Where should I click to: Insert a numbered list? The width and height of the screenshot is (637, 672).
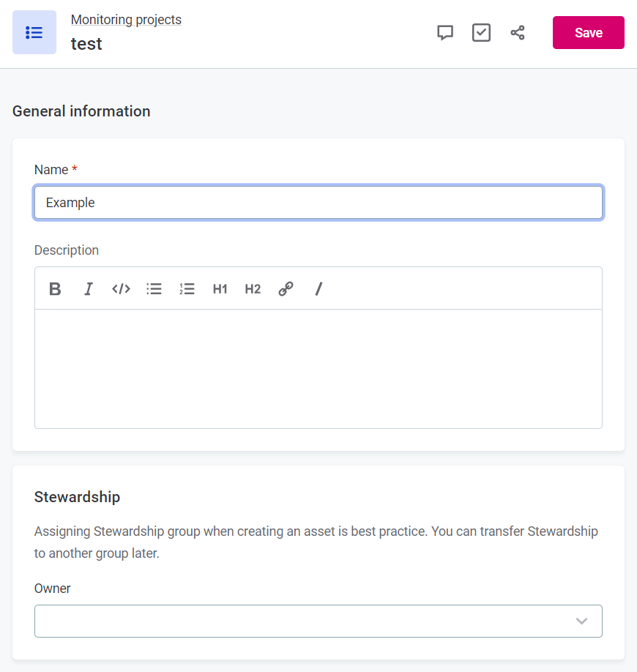point(187,289)
